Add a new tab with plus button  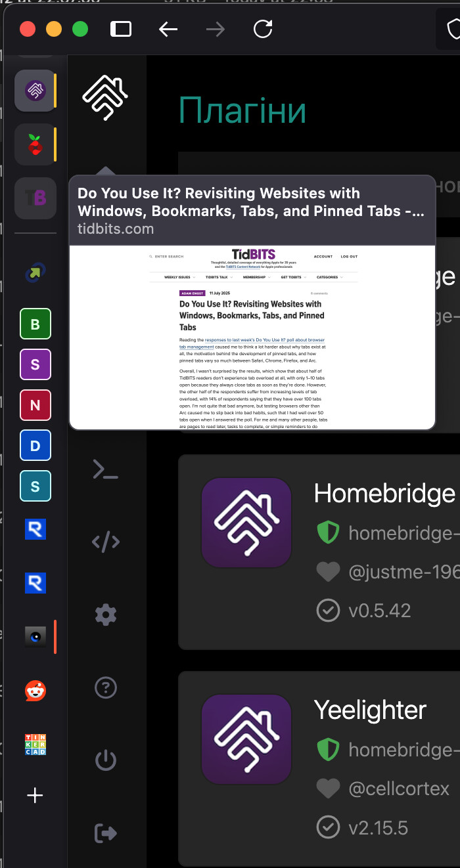35,796
